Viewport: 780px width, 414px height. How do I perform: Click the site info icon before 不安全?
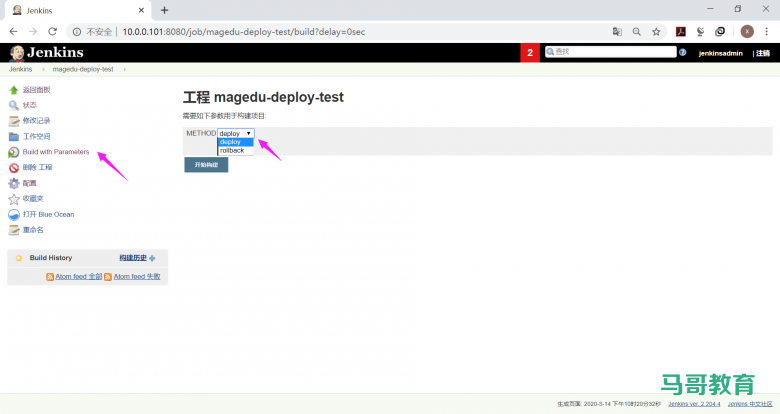(x=77, y=32)
